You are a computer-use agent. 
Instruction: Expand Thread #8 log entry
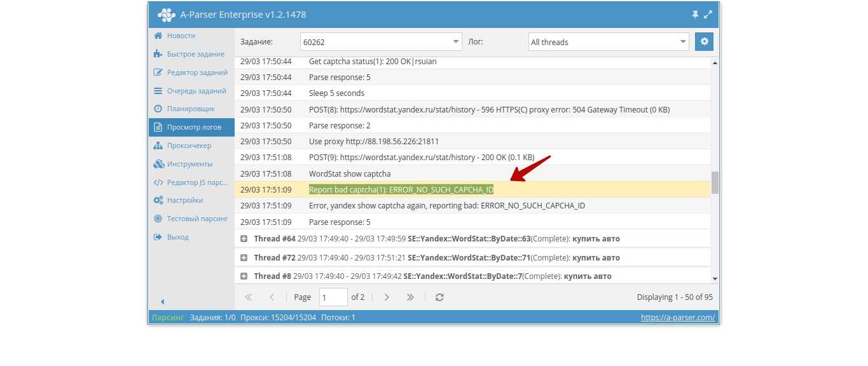[x=244, y=276]
